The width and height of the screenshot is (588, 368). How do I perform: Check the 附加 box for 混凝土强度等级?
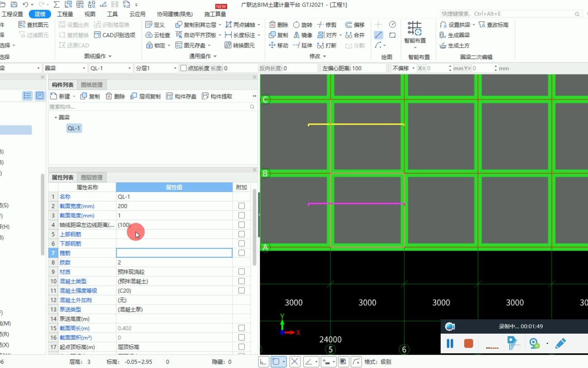[241, 290]
